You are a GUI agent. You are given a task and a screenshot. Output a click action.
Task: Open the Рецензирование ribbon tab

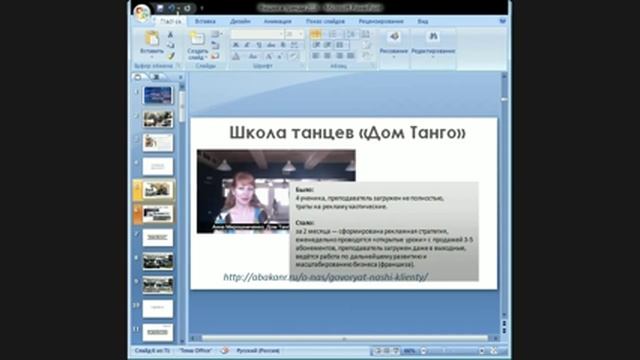(381, 21)
